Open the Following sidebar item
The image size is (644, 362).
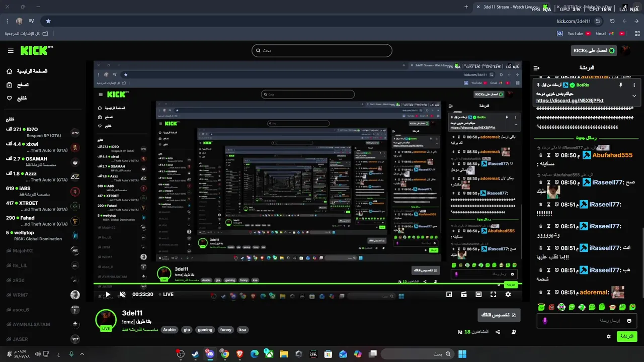pos(16,98)
